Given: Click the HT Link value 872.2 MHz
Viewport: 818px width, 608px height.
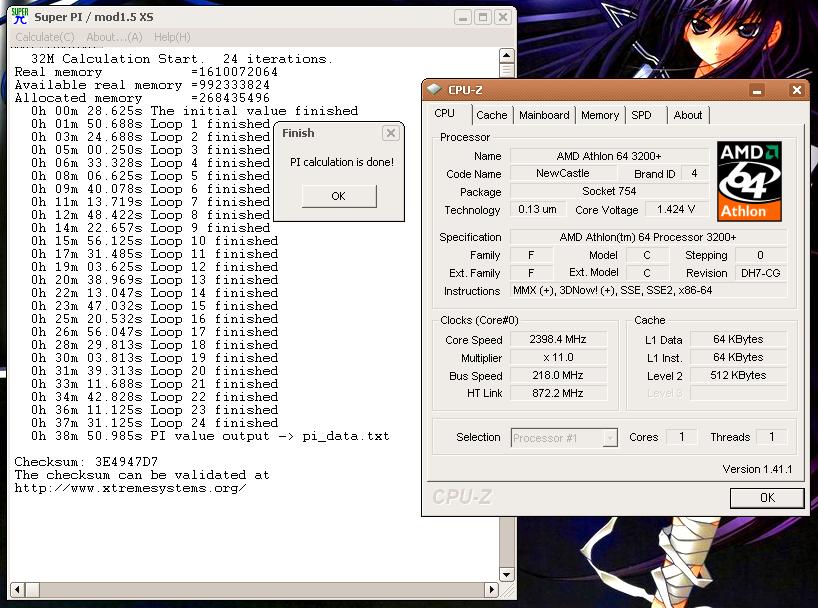Looking at the screenshot, I should point(558,393).
